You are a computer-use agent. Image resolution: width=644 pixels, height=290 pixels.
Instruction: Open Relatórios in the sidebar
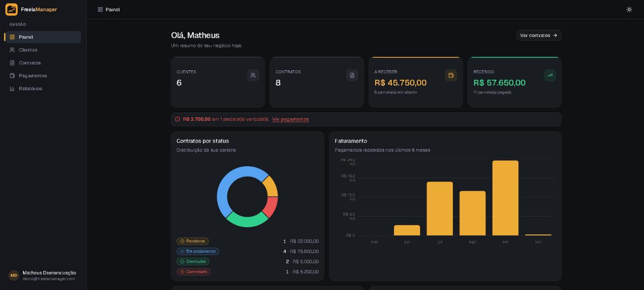point(43,88)
